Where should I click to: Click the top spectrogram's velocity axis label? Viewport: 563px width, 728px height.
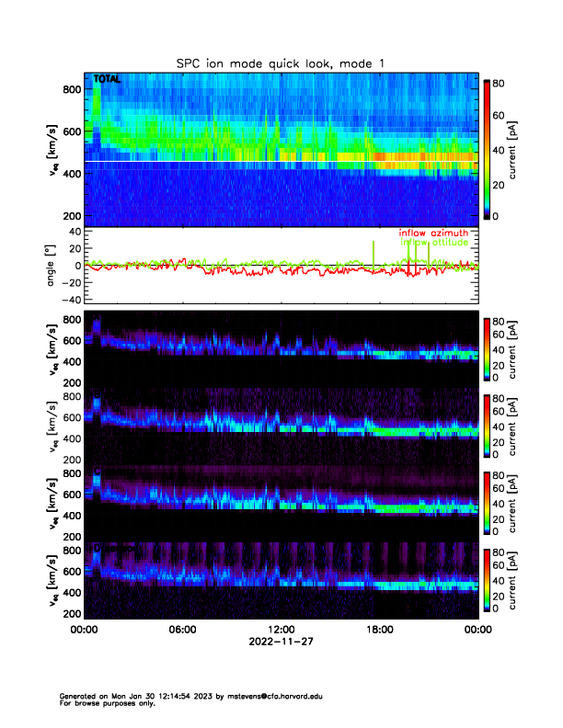pyautogui.click(x=52, y=148)
